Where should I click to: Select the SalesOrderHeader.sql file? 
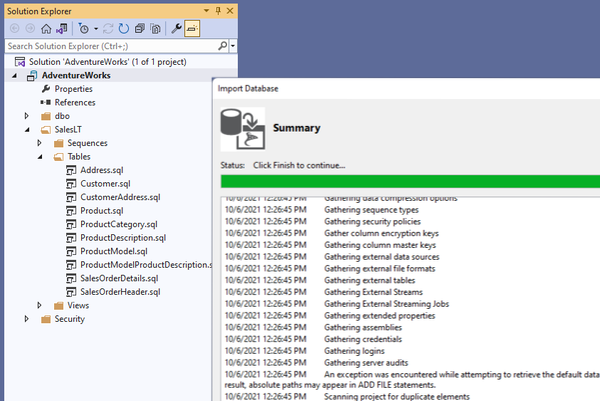point(120,292)
